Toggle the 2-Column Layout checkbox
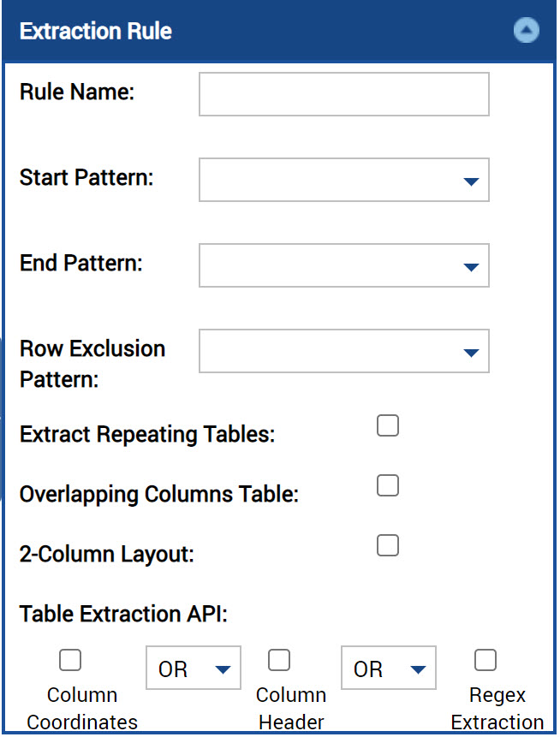Screen dimensions: 560x737 (388, 545)
